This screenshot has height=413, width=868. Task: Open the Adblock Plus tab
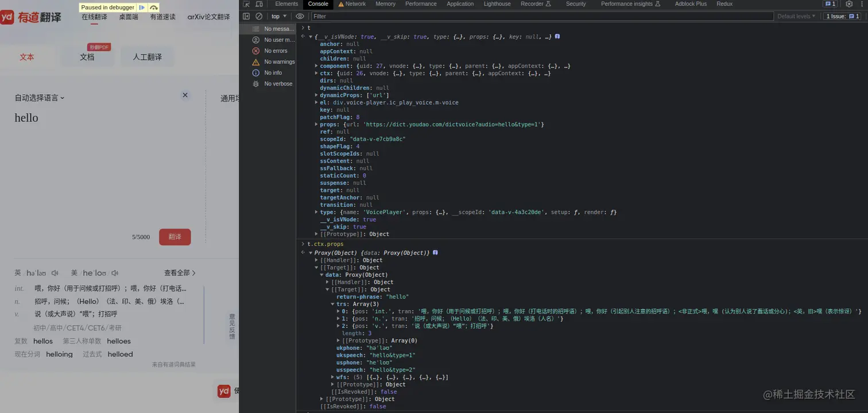pos(691,4)
